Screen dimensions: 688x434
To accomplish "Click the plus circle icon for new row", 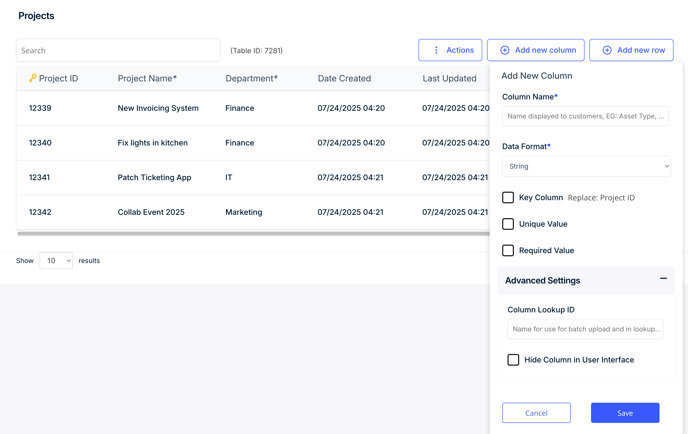I will pyautogui.click(x=607, y=50).
